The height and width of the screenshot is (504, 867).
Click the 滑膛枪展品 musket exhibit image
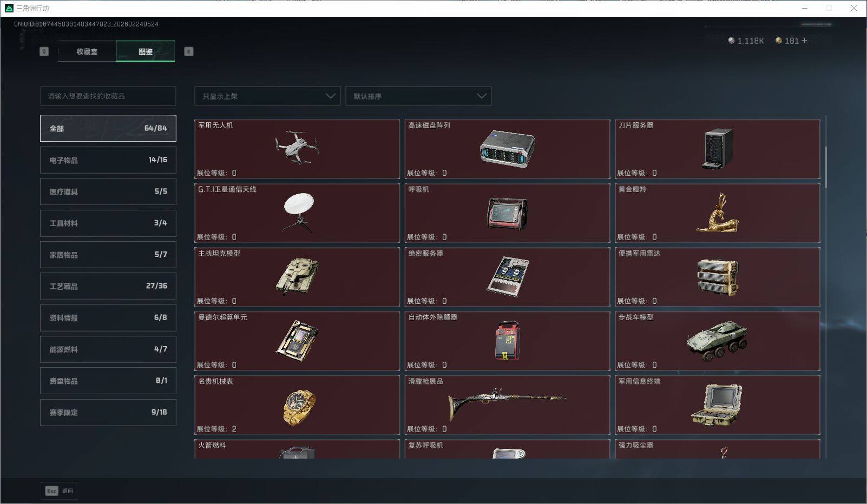pos(507,400)
